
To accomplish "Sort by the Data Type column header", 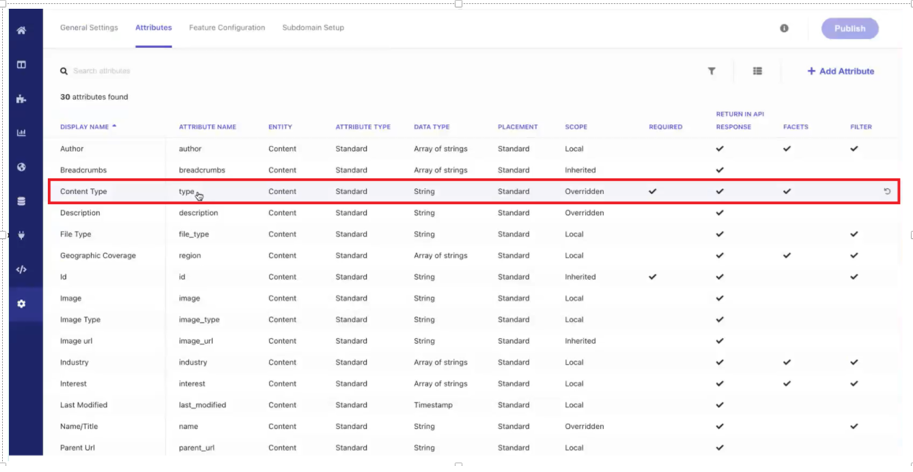I will point(431,127).
